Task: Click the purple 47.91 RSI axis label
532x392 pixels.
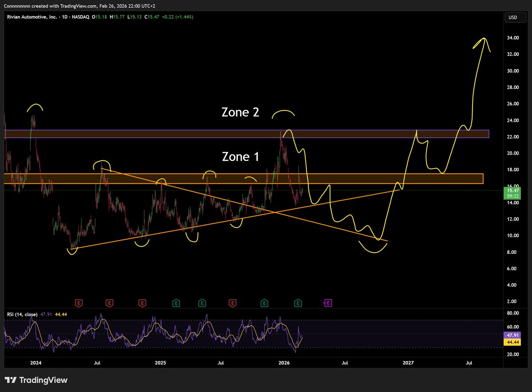Action: tap(513, 336)
